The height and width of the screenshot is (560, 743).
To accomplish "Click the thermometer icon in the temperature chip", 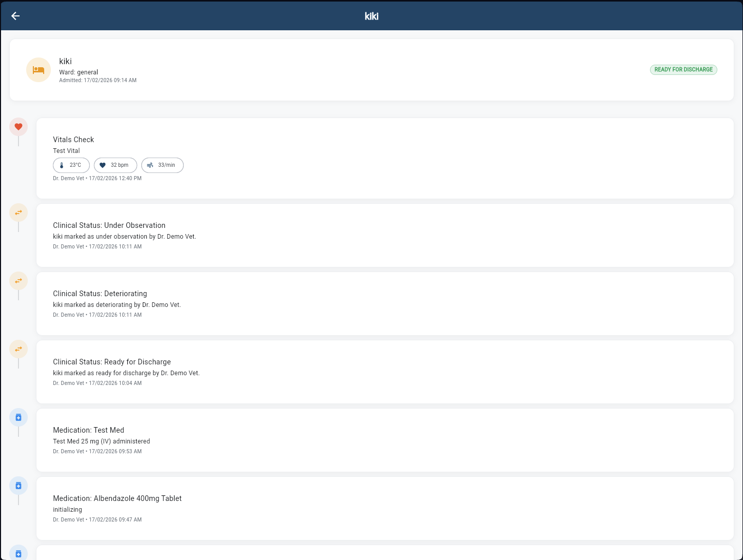I will click(62, 165).
